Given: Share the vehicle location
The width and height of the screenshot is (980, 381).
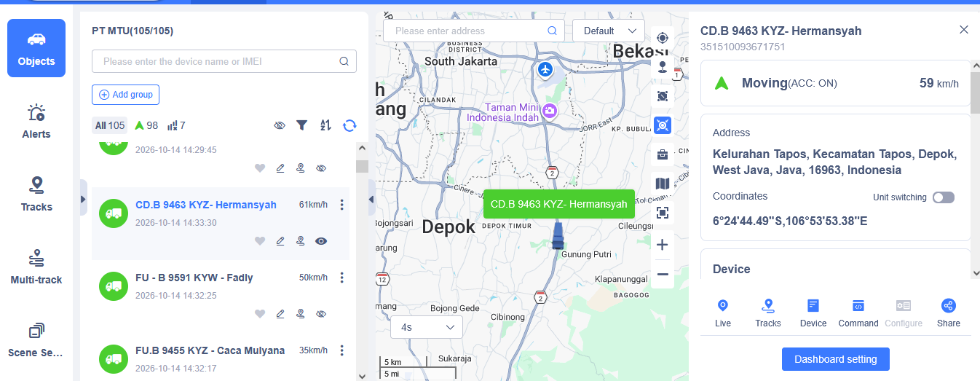Looking at the screenshot, I should coord(949,313).
